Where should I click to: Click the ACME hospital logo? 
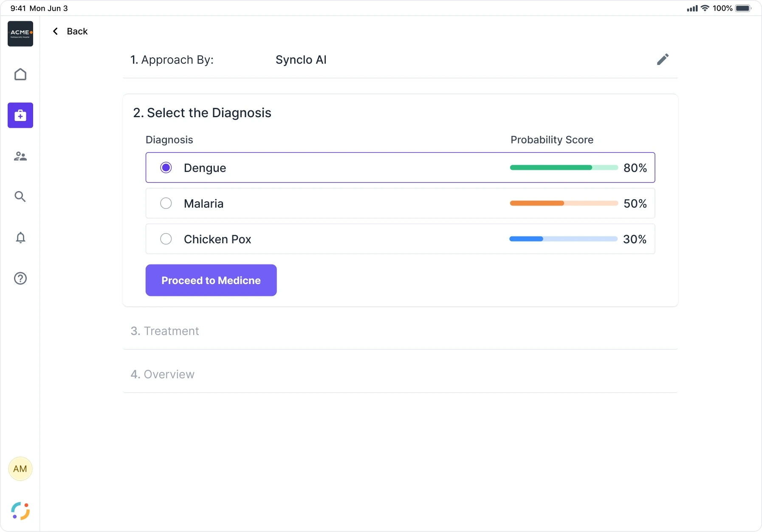tap(20, 34)
